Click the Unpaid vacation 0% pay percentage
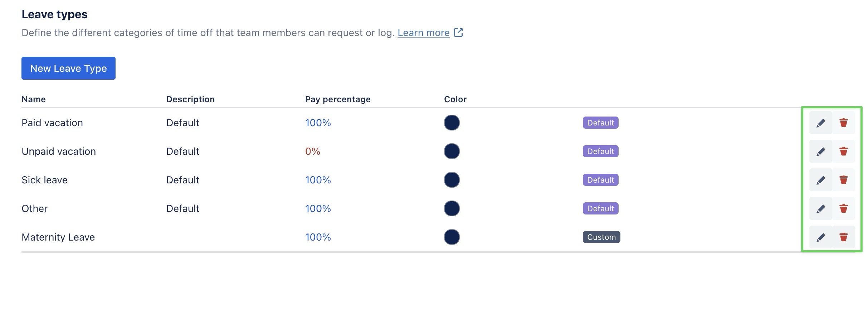868x311 pixels. click(x=312, y=151)
